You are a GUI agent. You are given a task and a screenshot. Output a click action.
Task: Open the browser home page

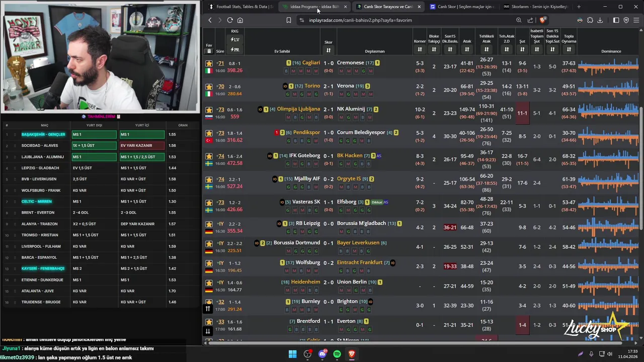(240, 20)
